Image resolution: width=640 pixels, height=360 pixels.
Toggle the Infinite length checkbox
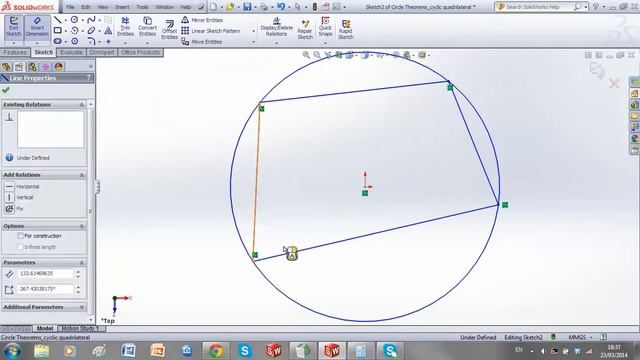[20, 247]
